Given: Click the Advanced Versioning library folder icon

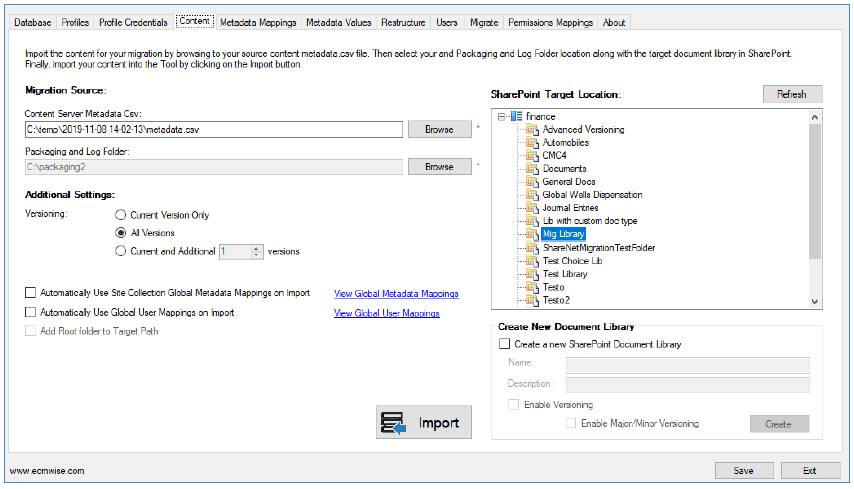Looking at the screenshot, I should [x=532, y=130].
